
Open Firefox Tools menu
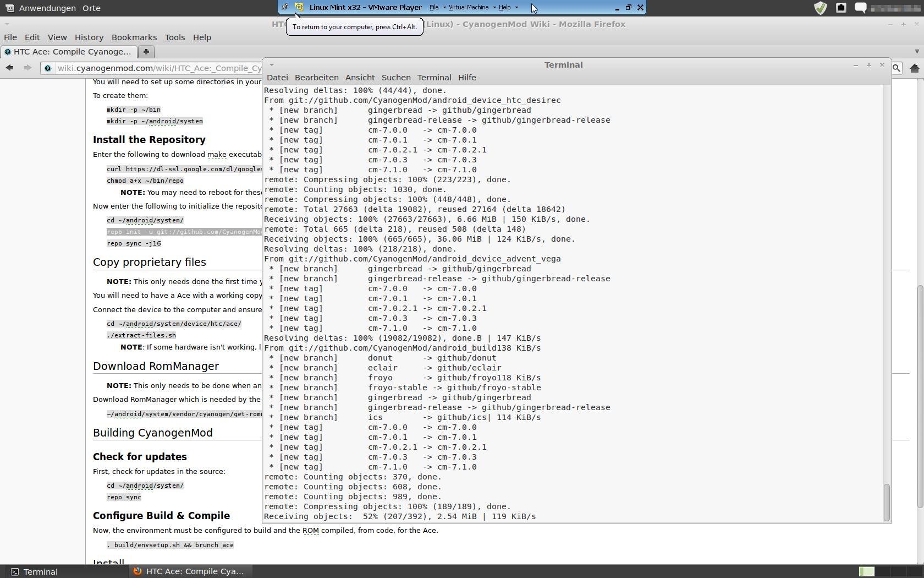click(x=175, y=37)
